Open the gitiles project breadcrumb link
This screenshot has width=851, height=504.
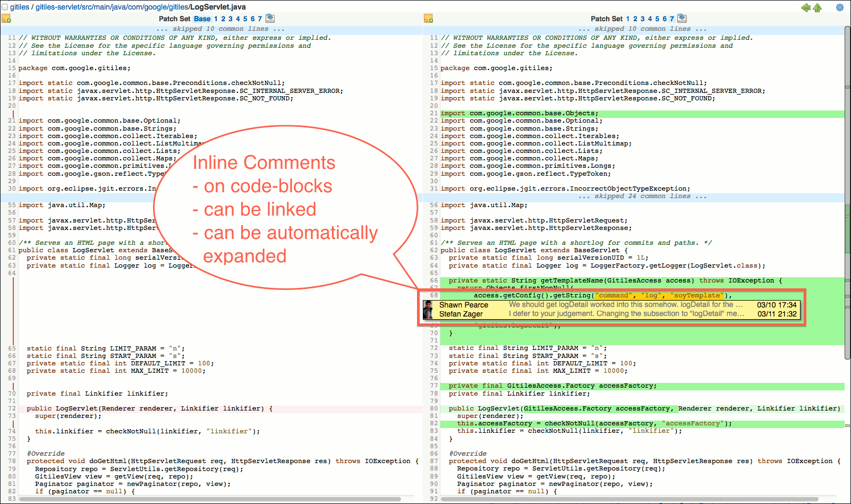[x=19, y=6]
